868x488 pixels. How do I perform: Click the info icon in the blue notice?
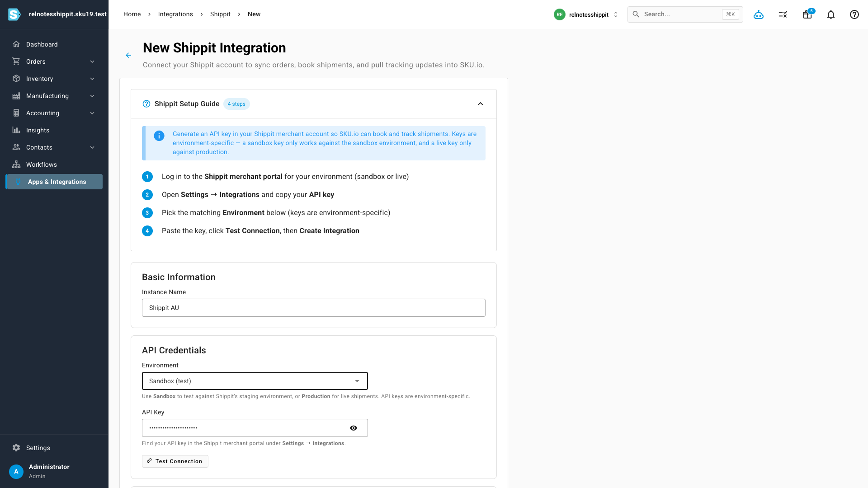click(159, 136)
